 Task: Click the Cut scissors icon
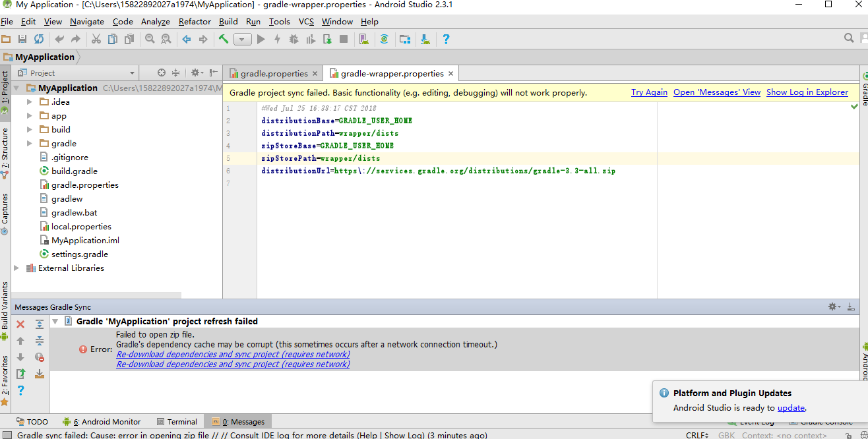pyautogui.click(x=96, y=40)
